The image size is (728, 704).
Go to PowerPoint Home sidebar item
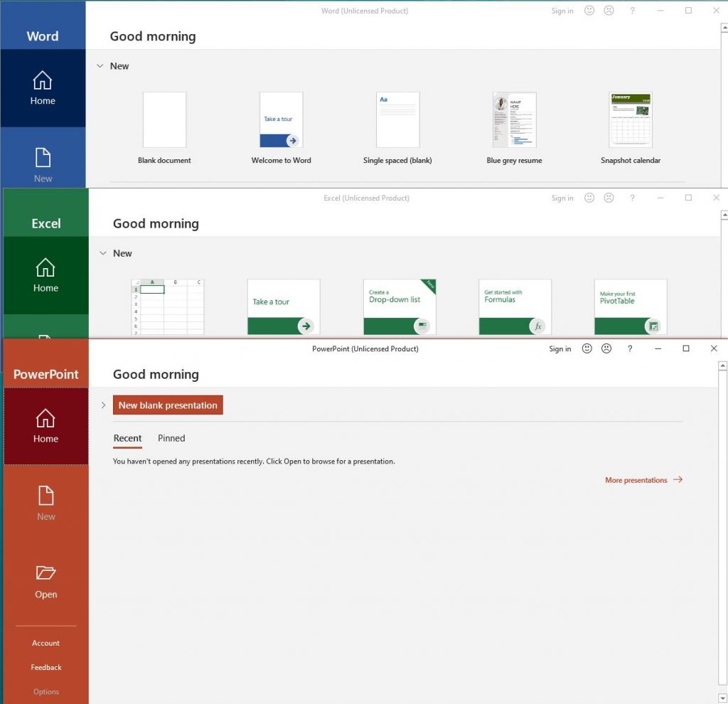point(45,426)
